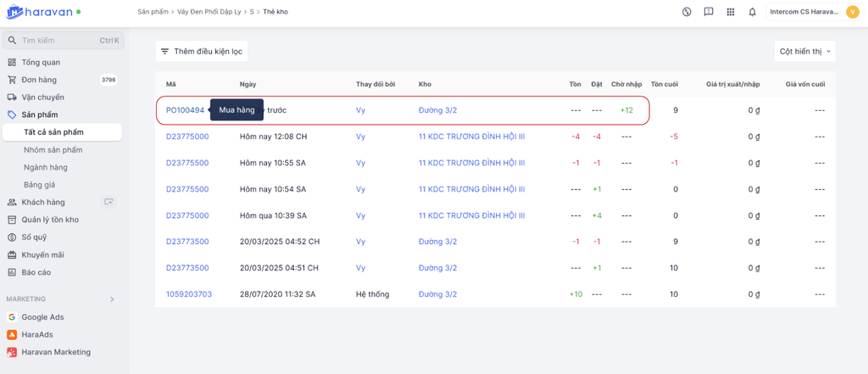Go to Đơn hàng in sidebar
The width and height of the screenshot is (868, 374).
(x=39, y=80)
